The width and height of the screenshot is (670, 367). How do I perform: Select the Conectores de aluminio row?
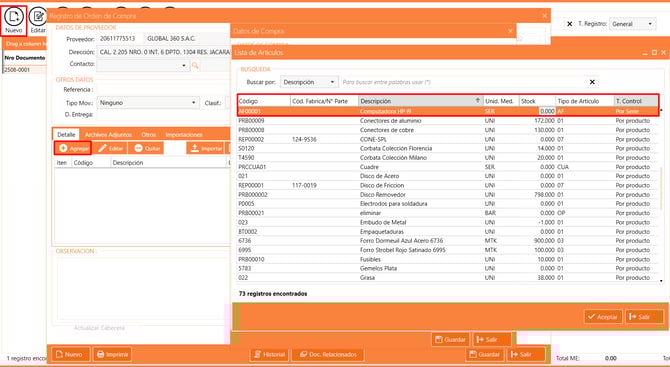click(447, 121)
